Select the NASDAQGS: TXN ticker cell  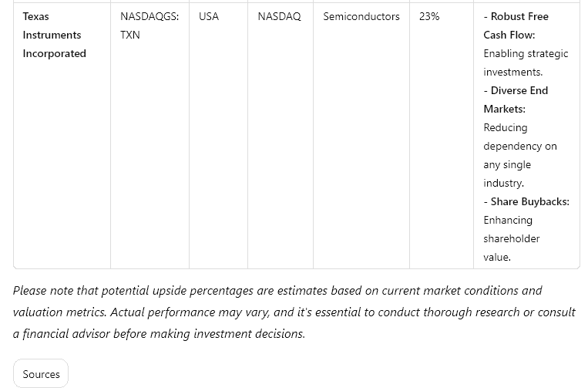click(x=150, y=25)
